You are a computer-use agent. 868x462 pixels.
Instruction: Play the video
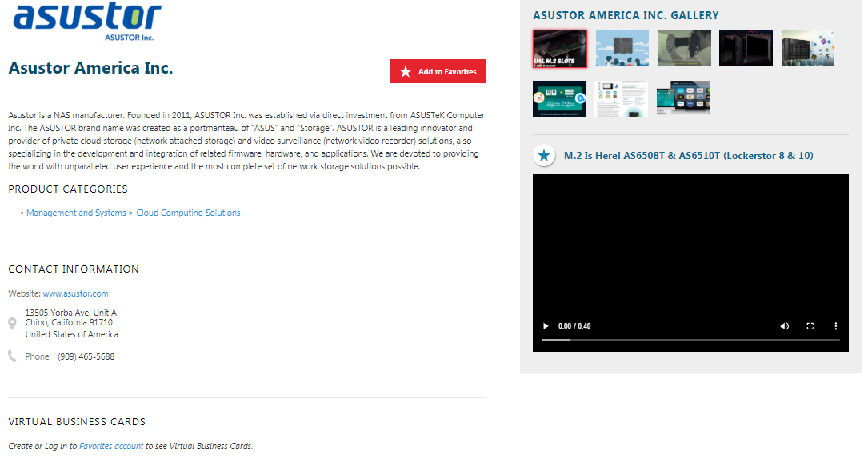point(546,326)
